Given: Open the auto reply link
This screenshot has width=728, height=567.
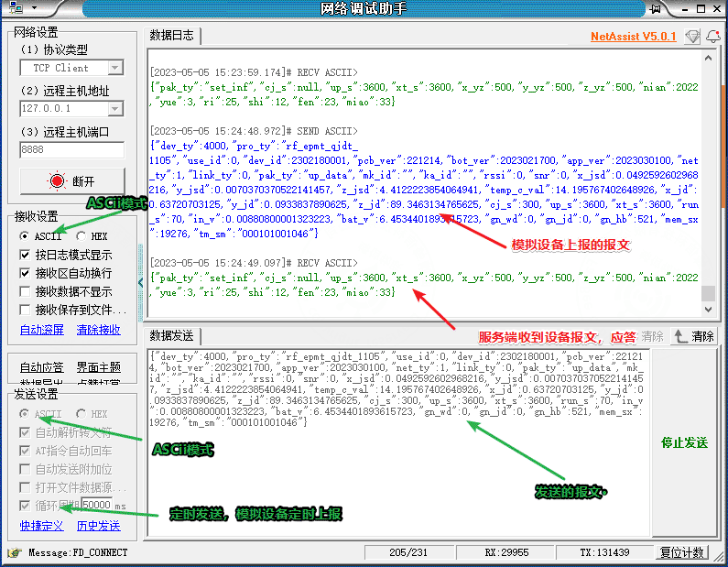Looking at the screenshot, I should [42, 367].
